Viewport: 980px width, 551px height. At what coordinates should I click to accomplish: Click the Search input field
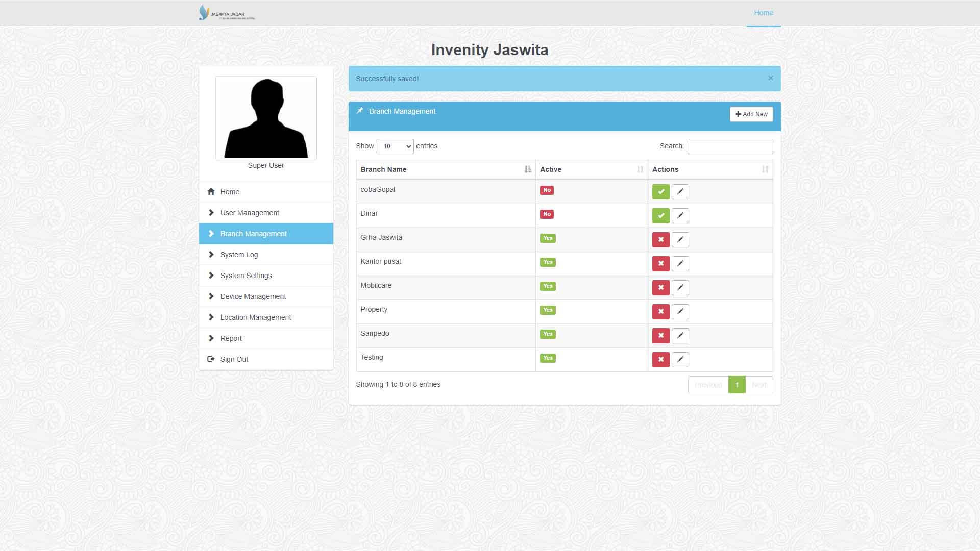[729, 146]
